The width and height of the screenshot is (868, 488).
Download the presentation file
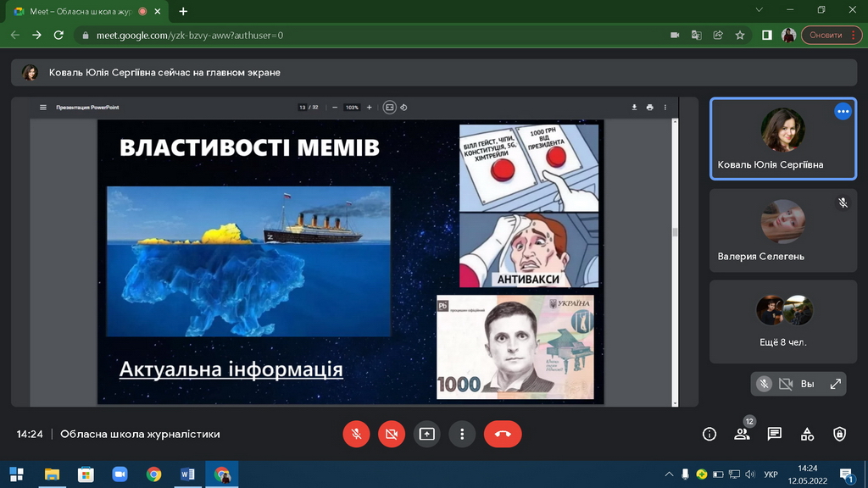tap(634, 108)
